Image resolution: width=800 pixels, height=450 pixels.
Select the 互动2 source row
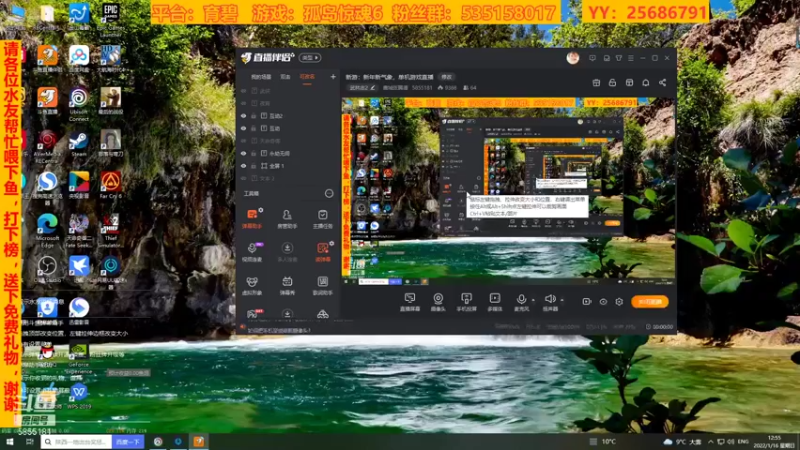[x=288, y=116]
